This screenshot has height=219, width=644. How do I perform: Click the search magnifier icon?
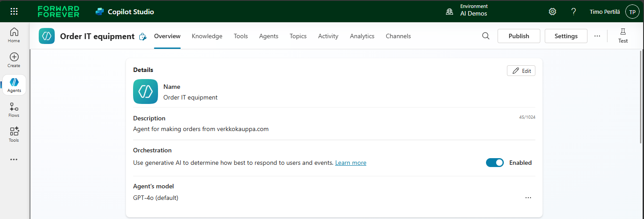coord(486,36)
